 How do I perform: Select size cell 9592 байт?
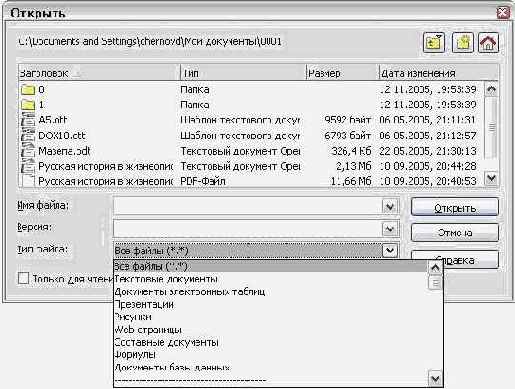tap(348, 120)
